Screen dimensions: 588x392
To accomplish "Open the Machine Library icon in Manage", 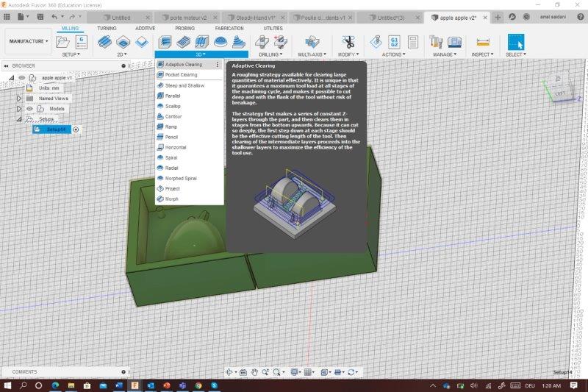I will 454,42.
